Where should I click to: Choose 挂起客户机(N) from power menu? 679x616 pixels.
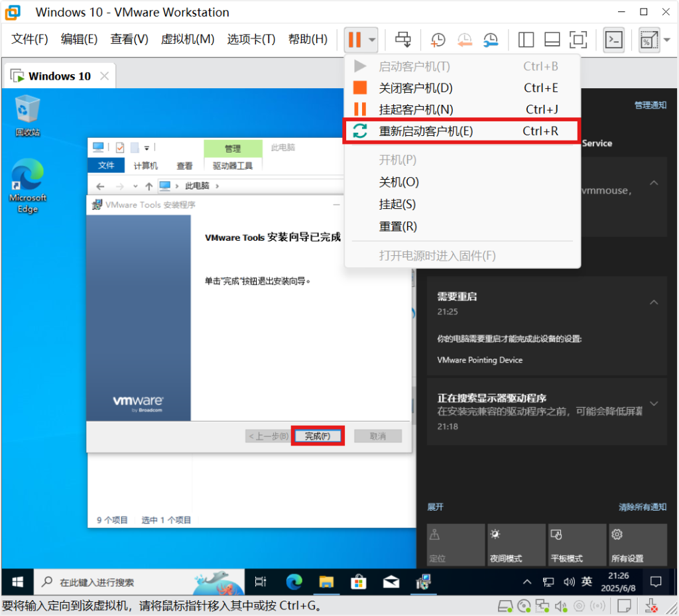pos(462,109)
